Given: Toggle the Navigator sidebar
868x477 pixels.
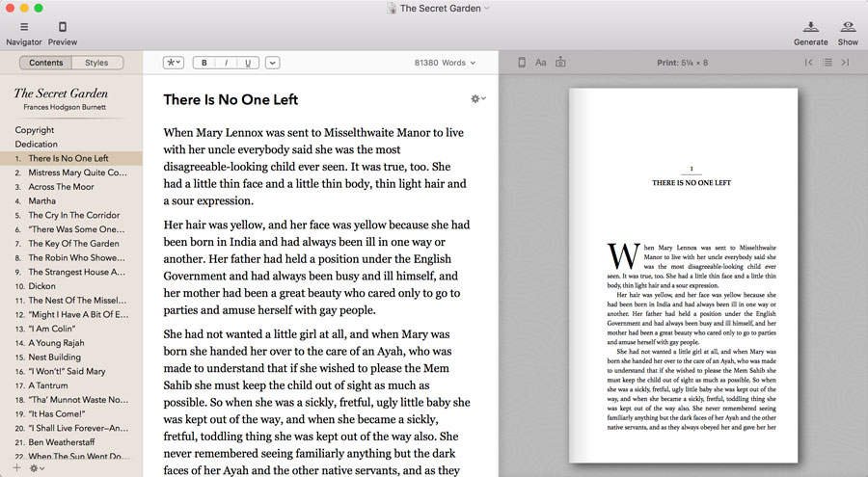Looking at the screenshot, I should pyautogui.click(x=23, y=27).
